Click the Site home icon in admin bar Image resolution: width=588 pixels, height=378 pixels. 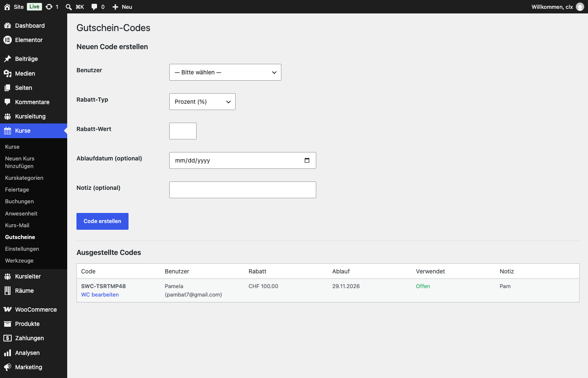(x=7, y=7)
